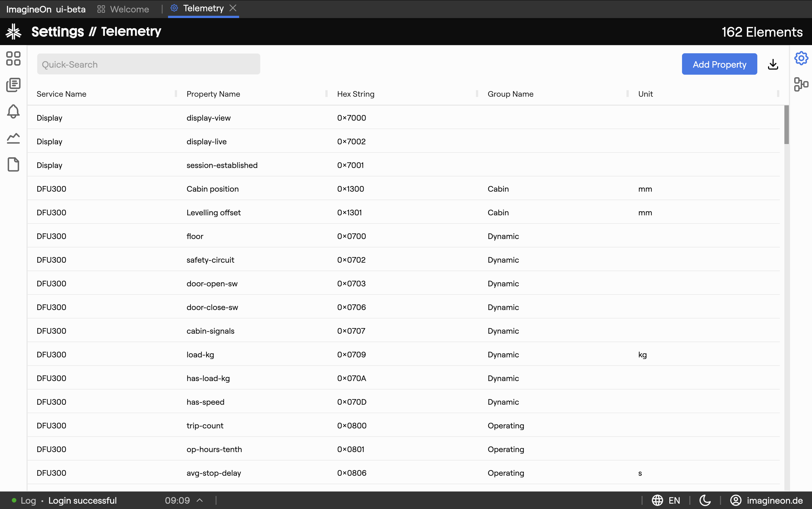Click the 162 Elements counter
This screenshot has width=812, height=509.
pos(762,32)
